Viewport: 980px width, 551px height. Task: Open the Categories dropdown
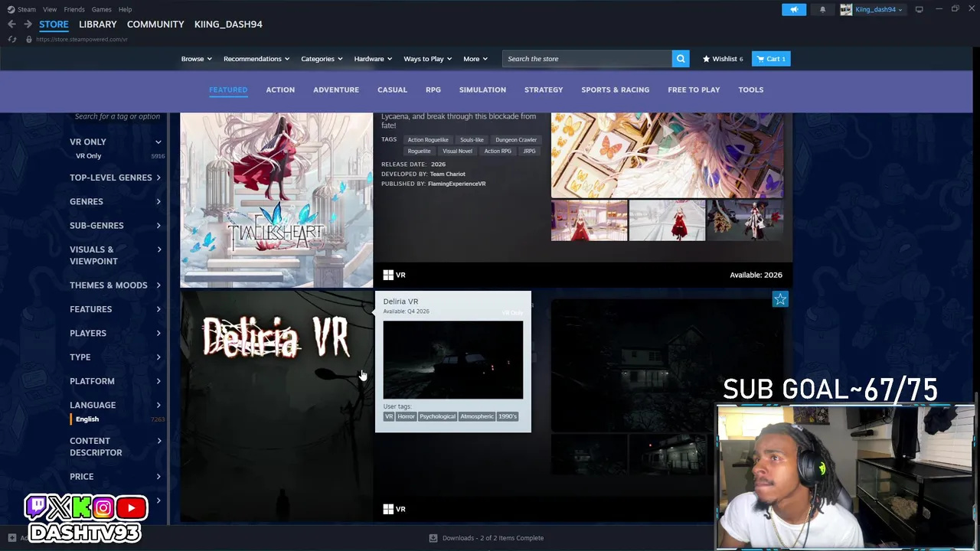322,59
